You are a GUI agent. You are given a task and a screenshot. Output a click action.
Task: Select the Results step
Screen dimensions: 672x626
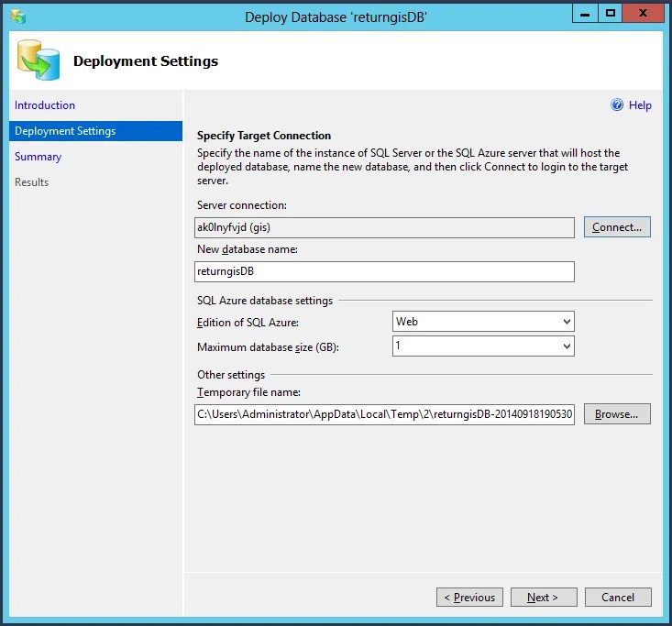[32, 182]
